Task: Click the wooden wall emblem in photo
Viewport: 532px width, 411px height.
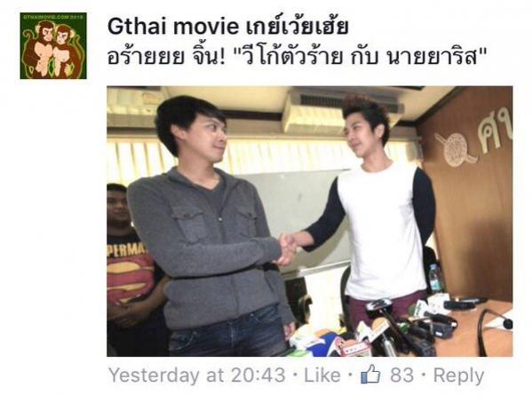Action: point(475,139)
